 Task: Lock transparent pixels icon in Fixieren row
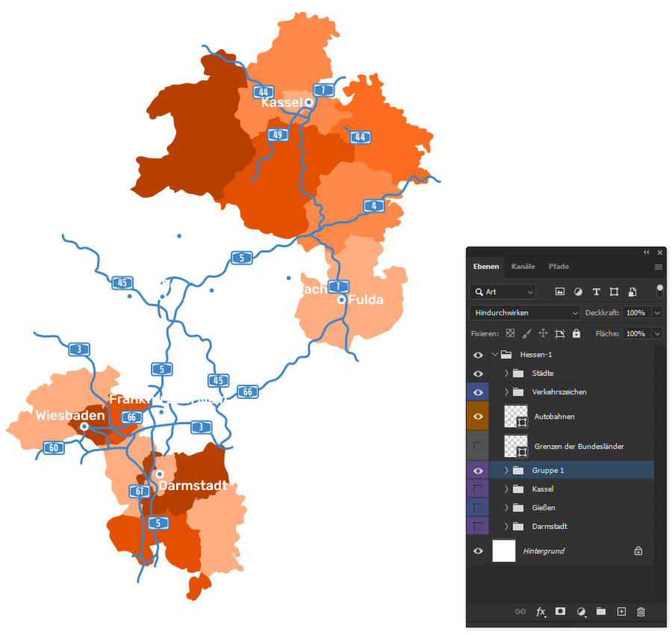[x=510, y=333]
